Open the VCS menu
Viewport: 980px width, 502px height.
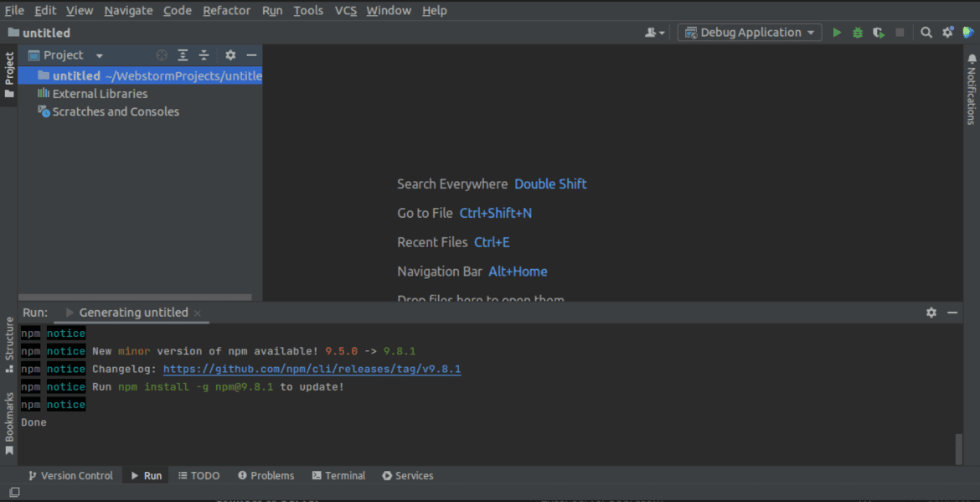345,10
